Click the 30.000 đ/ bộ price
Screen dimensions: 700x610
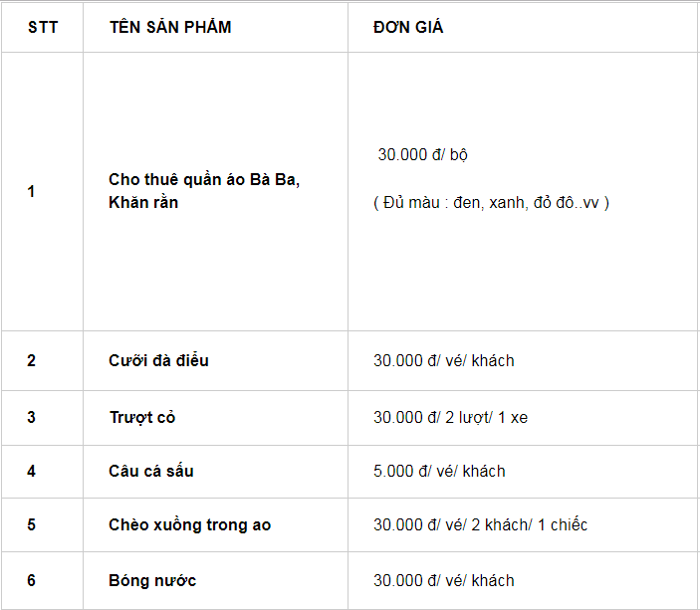point(422,155)
